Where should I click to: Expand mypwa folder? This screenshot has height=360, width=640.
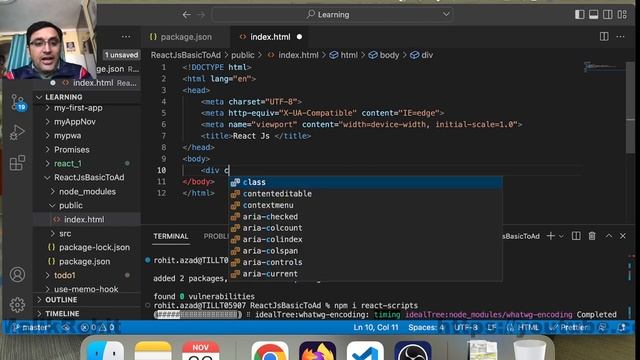pos(68,136)
